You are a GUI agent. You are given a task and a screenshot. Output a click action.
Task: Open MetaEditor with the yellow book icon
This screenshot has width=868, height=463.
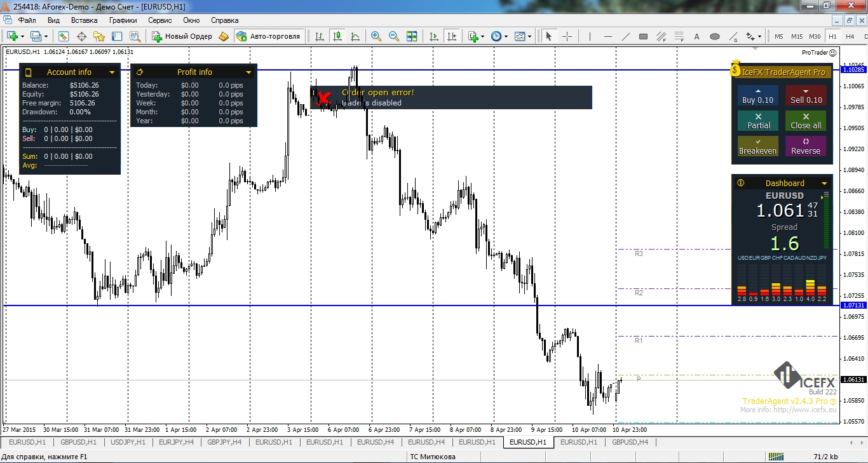point(224,36)
